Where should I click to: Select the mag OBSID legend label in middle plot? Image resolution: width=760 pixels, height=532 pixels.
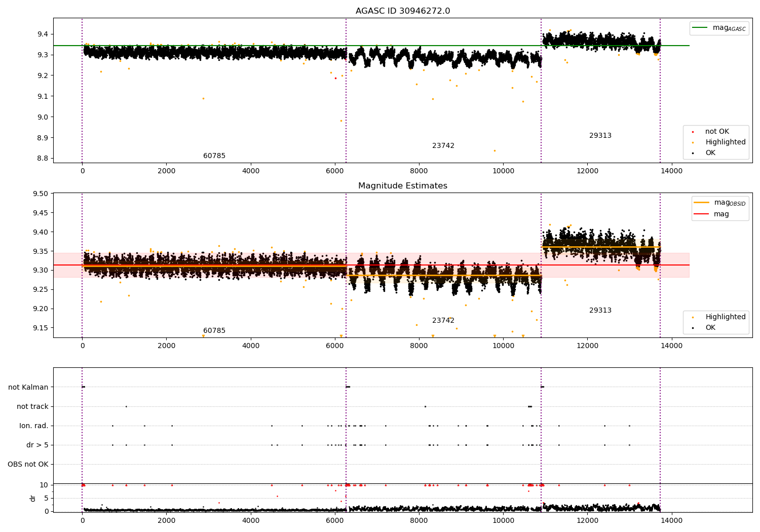pos(730,203)
